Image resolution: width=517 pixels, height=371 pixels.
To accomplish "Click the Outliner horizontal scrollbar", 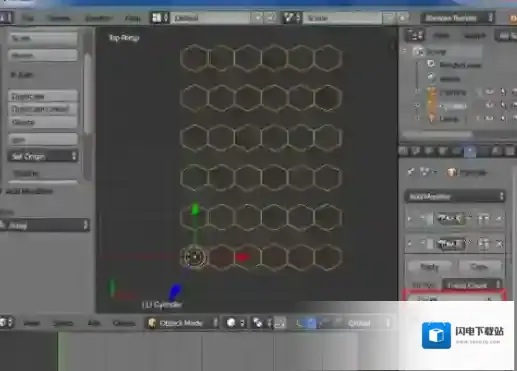I will (x=438, y=134).
